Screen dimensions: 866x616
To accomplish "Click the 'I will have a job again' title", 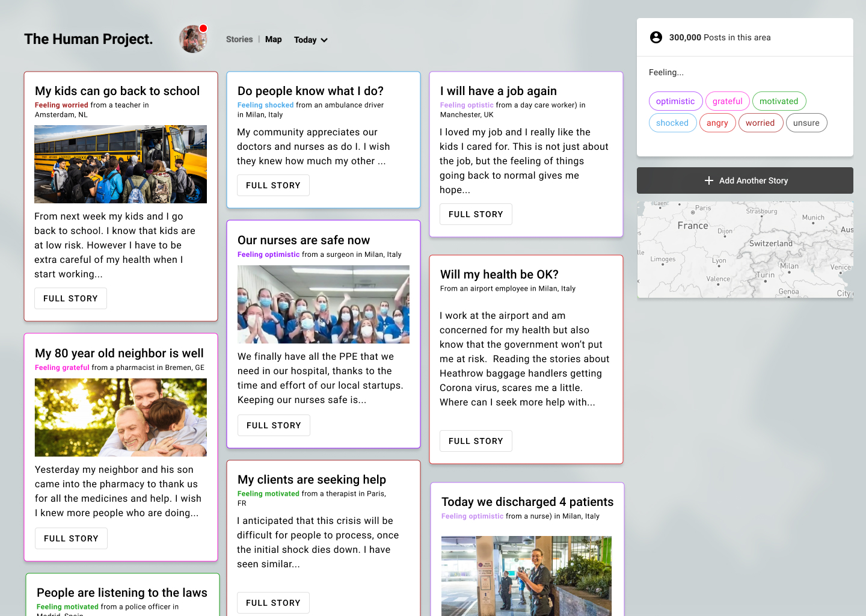I will coord(499,91).
